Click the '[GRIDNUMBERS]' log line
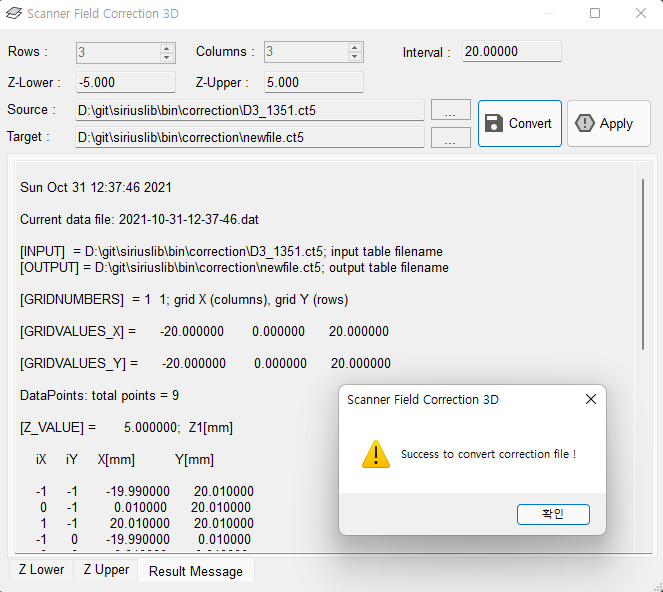Screen dimensions: 663x592 click(184, 299)
